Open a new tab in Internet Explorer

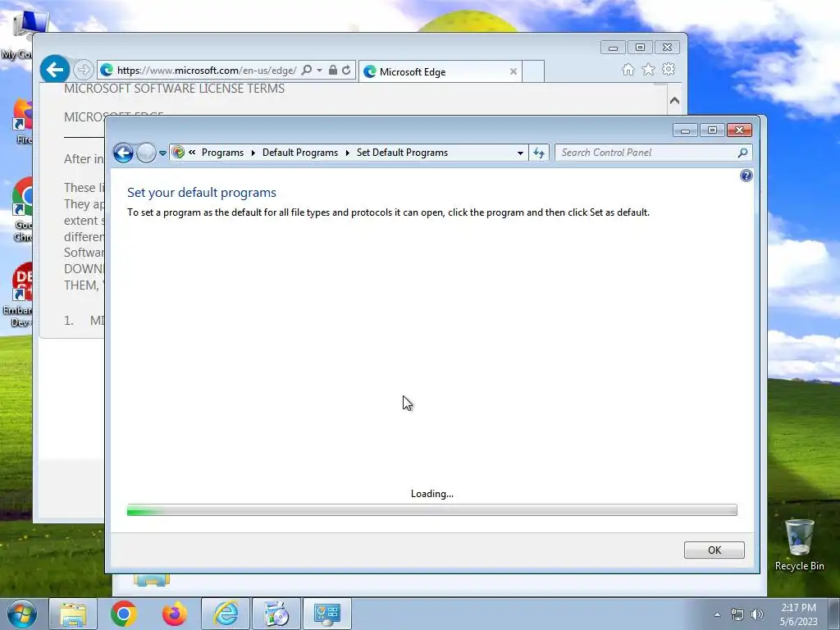[533, 72]
